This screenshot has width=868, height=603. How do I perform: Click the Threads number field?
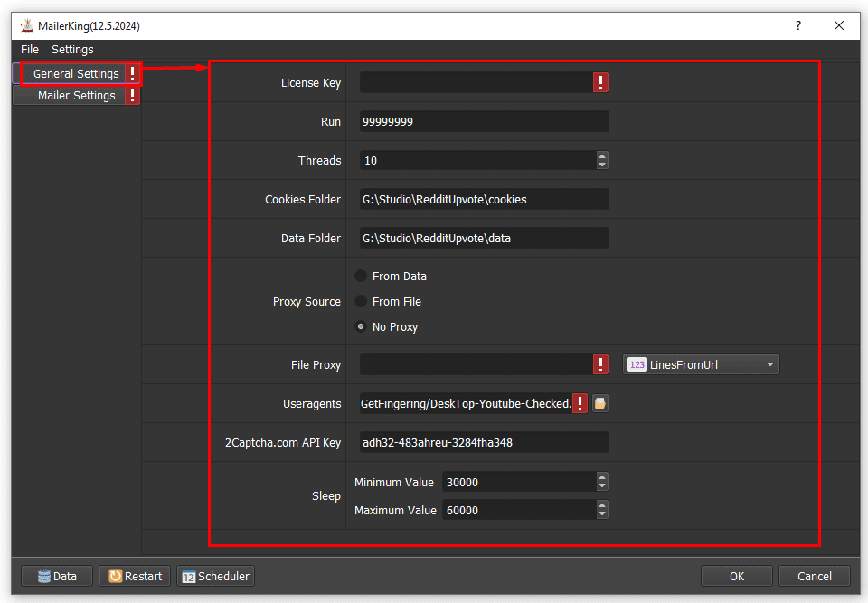point(478,160)
